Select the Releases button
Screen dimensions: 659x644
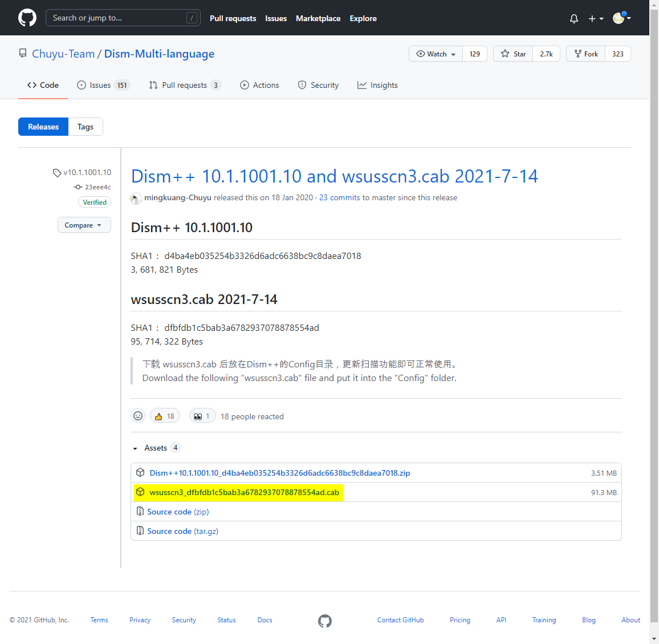[43, 127]
